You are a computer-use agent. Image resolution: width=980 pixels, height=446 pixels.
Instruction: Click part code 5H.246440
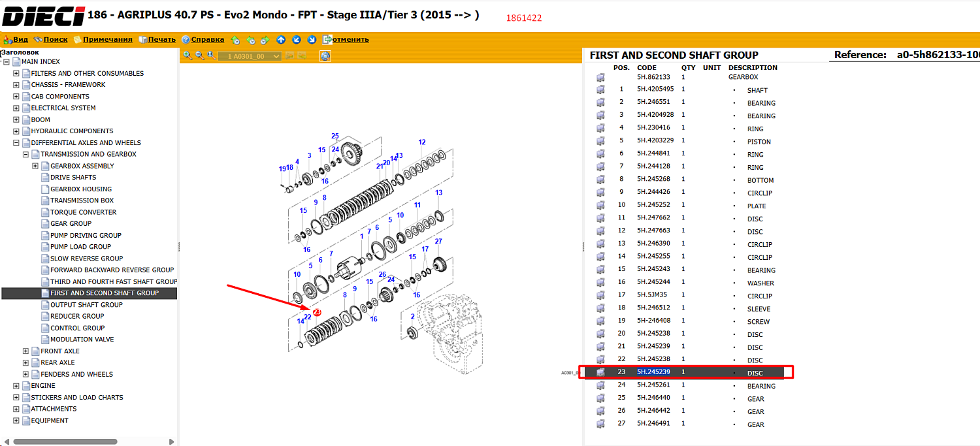coord(653,398)
